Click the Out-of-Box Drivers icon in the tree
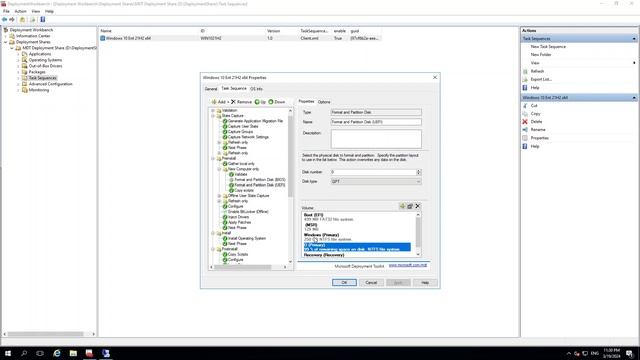Viewport: 640px width, 360px height. click(24, 66)
